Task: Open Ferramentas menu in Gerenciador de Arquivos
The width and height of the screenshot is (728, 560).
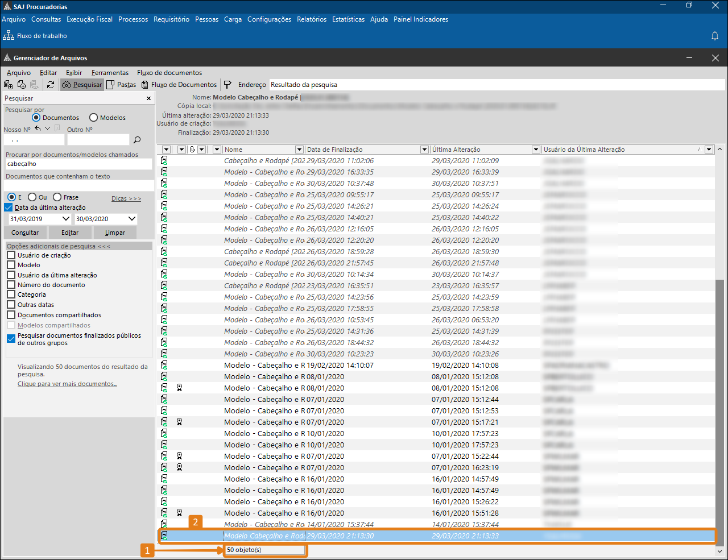Action: pos(110,73)
